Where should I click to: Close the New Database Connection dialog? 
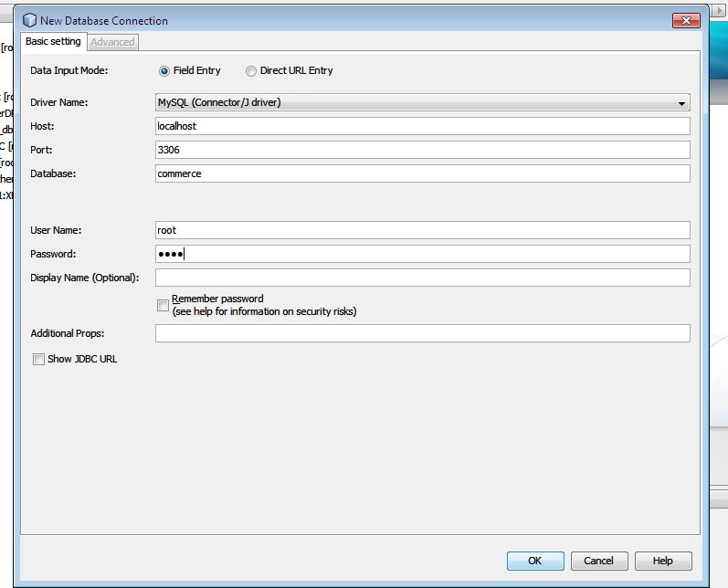pos(686,20)
